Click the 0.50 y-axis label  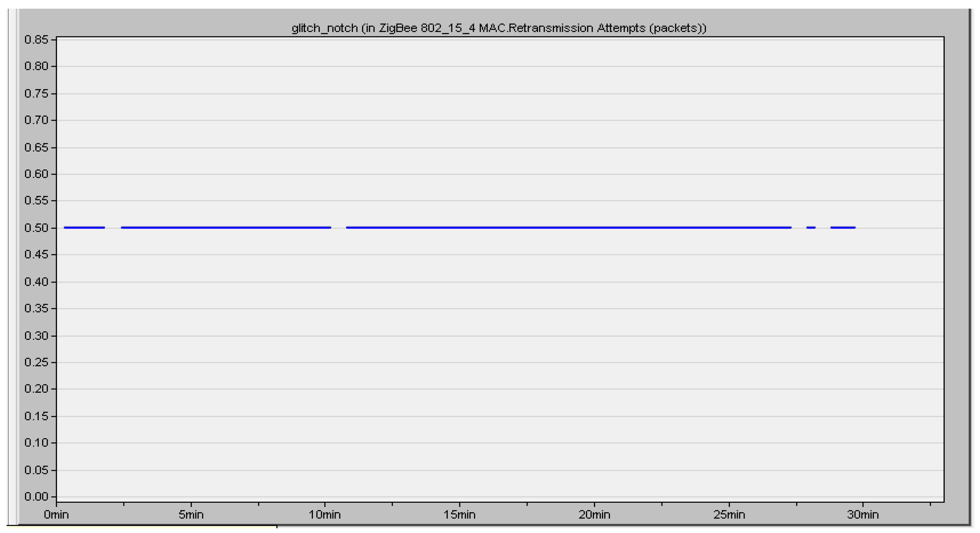tap(36, 228)
